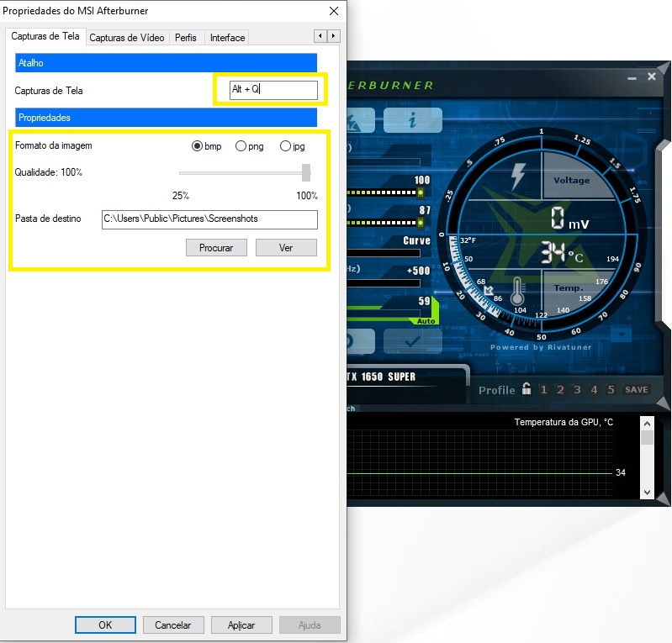Click the Temp. gauge panel
This screenshot has height=643, width=672.
(569, 287)
